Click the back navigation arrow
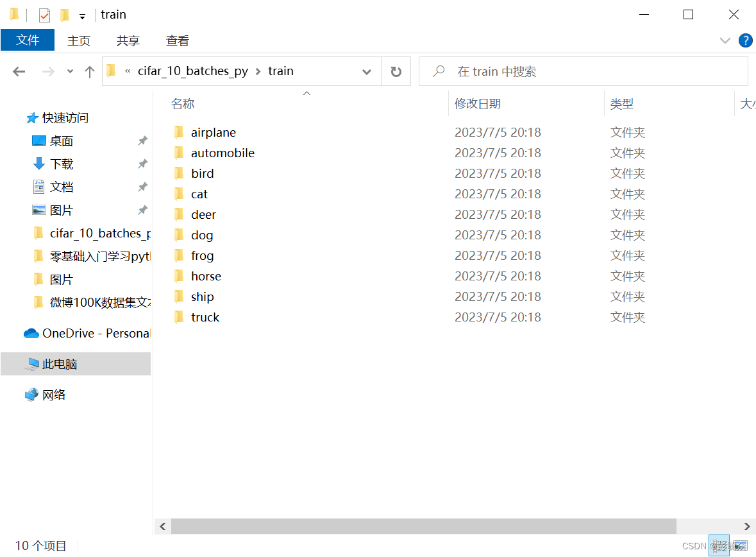 (19, 71)
